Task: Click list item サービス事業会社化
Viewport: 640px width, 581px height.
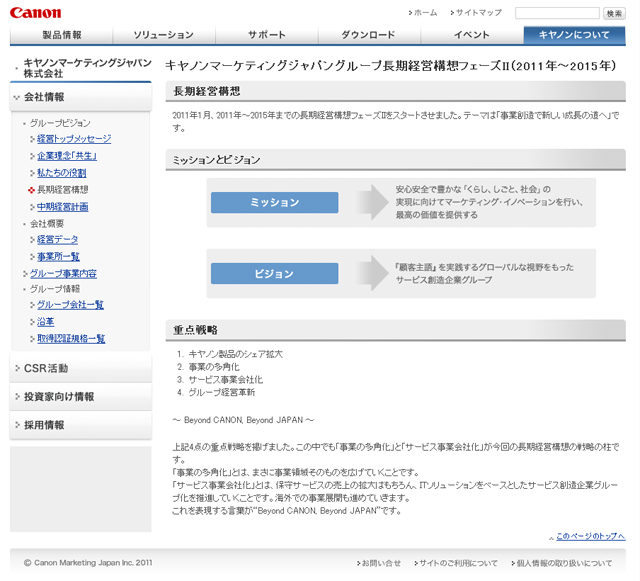Action: 225,380
